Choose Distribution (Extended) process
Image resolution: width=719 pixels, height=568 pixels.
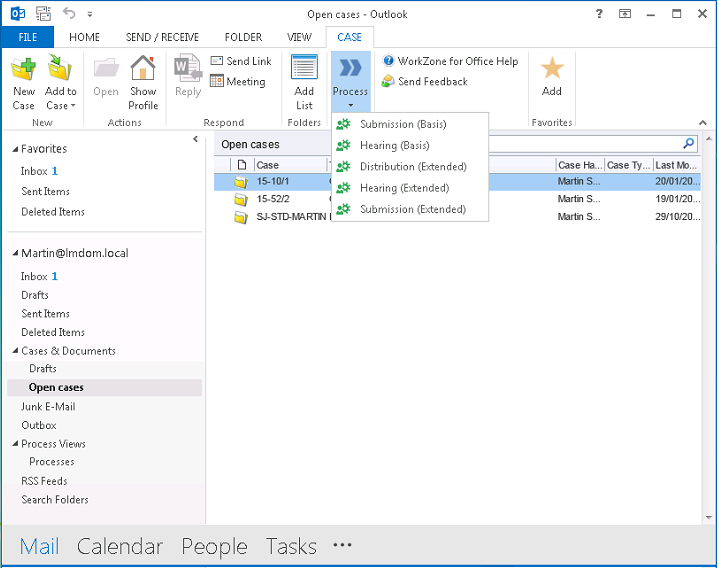point(412,167)
